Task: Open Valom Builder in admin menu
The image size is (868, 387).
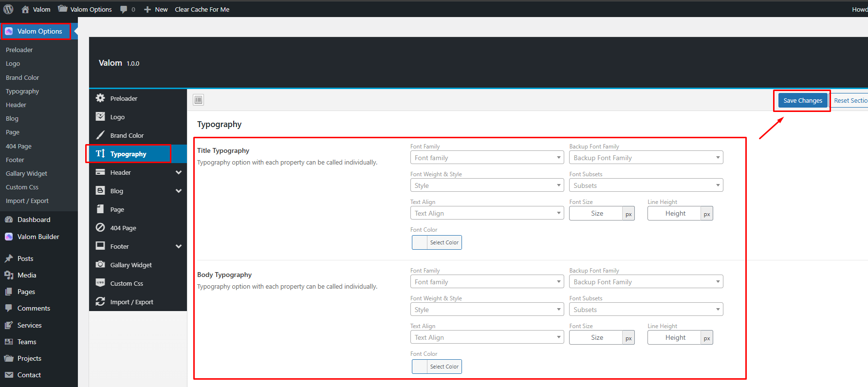Action: pos(38,237)
